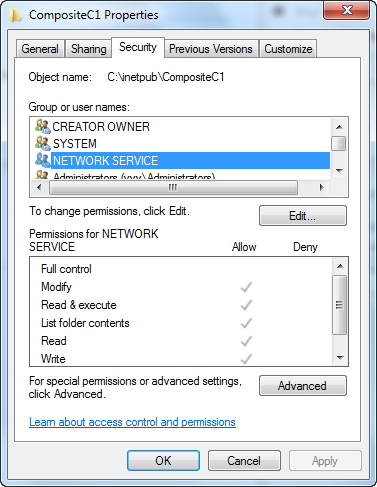Screen dimensions: 377x487
Task: Click the left arrow of horizontal user list scrollbar
Action: coord(39,187)
